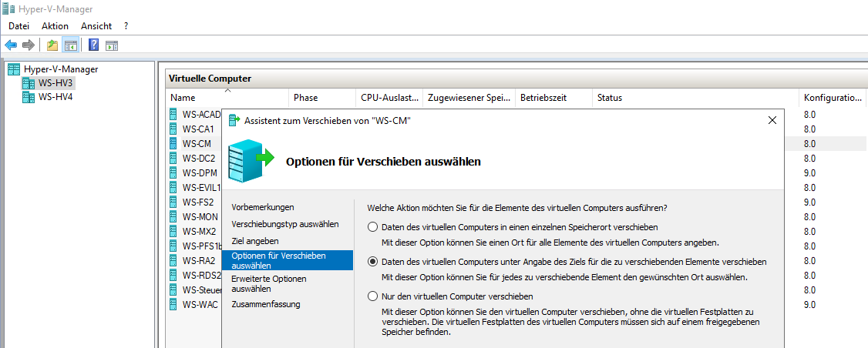Sort by Zugewiesener Speicher column header
Image resolution: width=868 pixels, height=348 pixels.
pos(470,97)
